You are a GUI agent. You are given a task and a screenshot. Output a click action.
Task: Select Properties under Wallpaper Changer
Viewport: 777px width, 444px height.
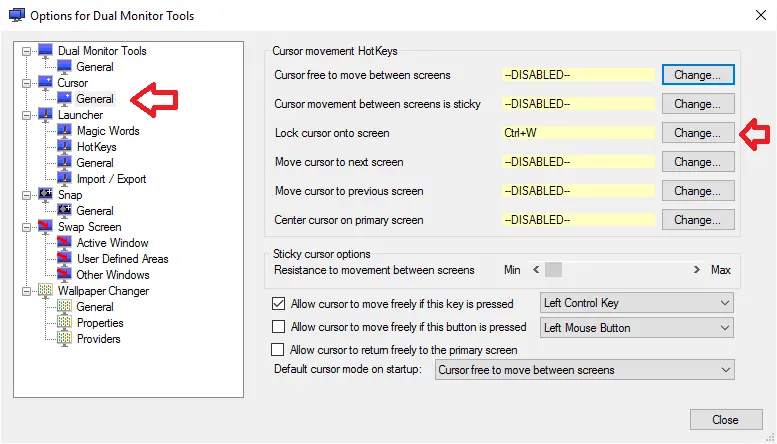point(100,323)
